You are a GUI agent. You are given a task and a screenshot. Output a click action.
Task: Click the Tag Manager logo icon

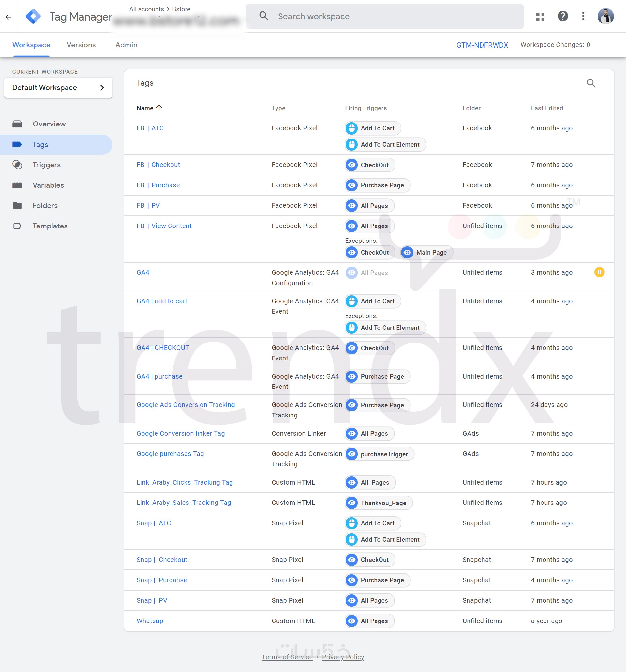point(33,17)
